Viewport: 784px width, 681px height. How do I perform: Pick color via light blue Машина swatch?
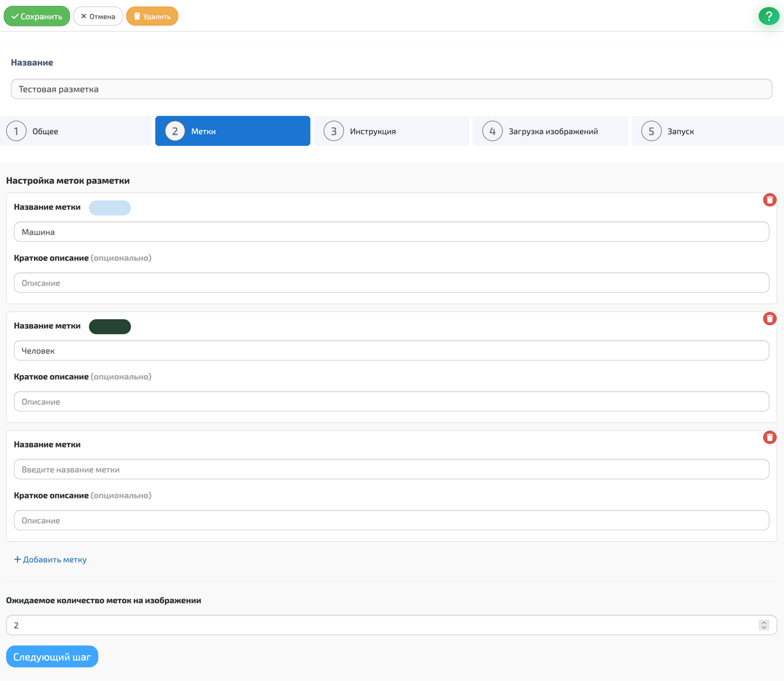[110, 208]
